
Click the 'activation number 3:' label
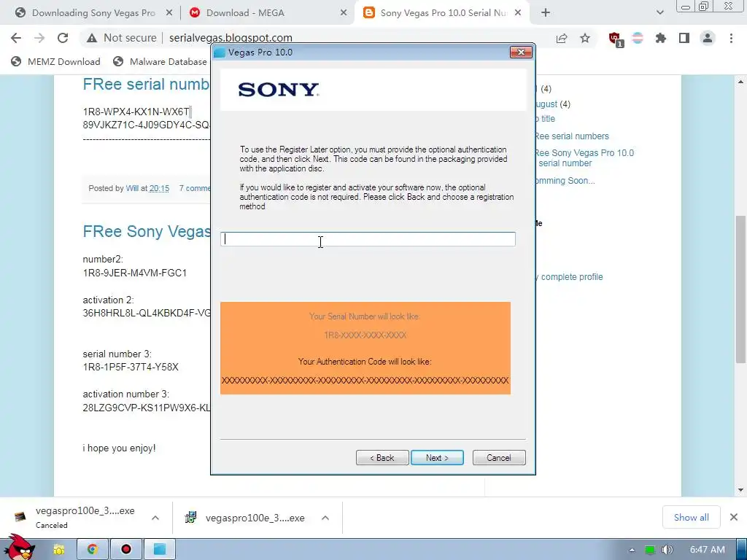coord(126,394)
